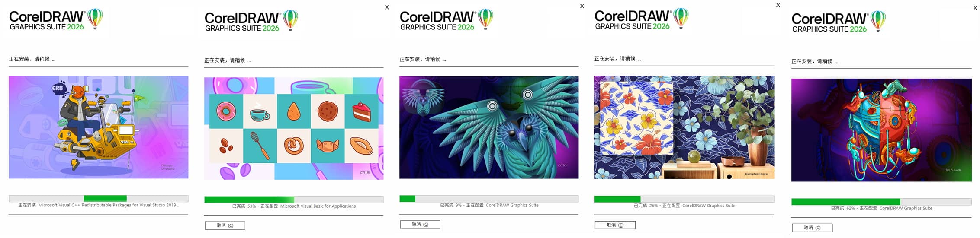The width and height of the screenshot is (980, 238).
Task: Click the progress bar installing Visual C++ Redistributable
Action: coord(99,198)
